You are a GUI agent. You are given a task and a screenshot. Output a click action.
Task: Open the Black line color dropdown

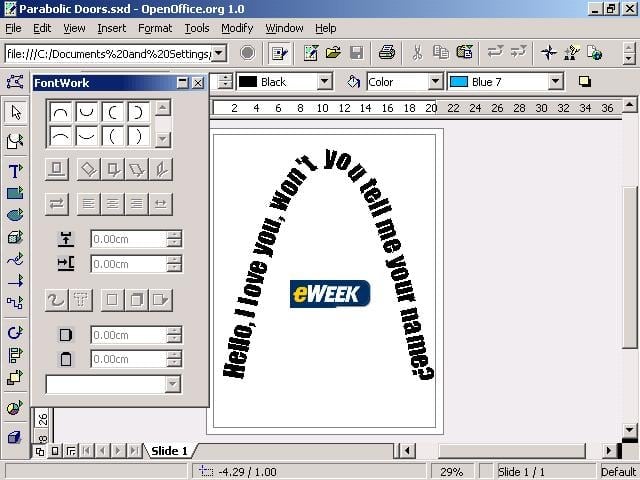324,82
